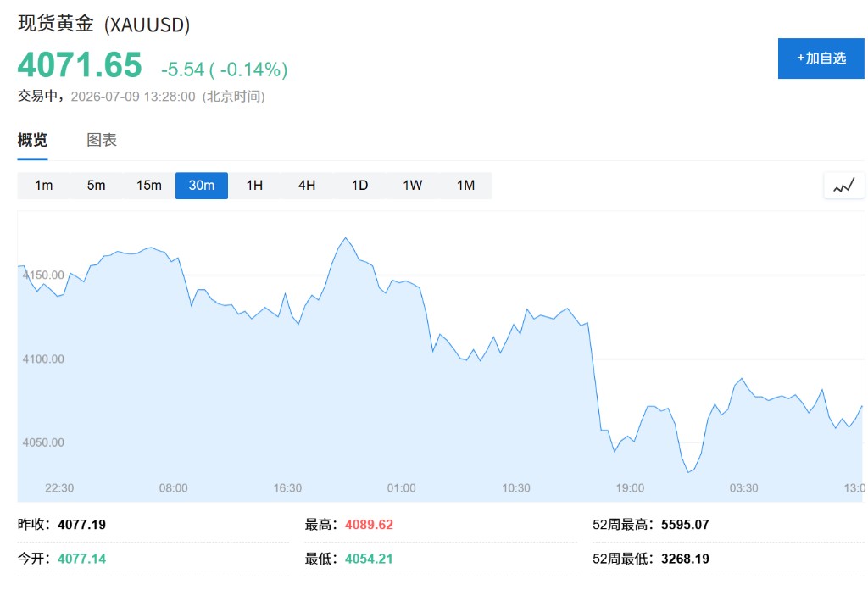
Task: Open the 概览 overview tab
Action: coord(33,140)
